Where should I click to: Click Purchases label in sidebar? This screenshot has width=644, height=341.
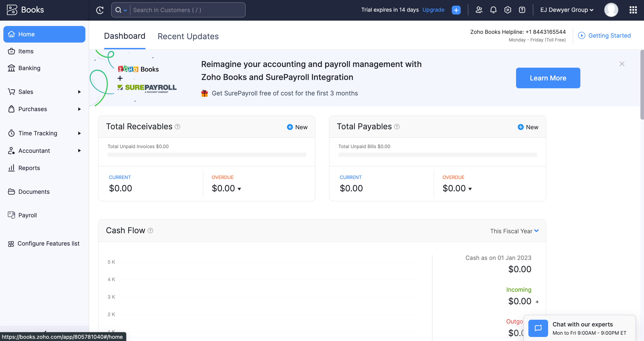[x=33, y=109]
